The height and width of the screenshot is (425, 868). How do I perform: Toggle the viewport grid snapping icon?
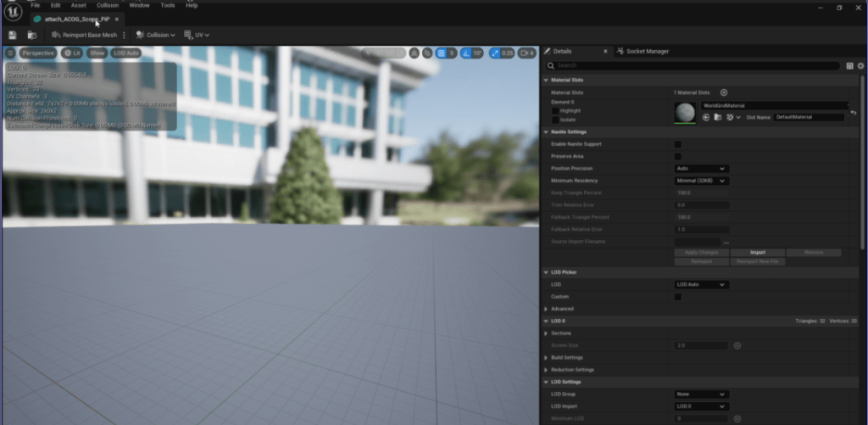(442, 53)
